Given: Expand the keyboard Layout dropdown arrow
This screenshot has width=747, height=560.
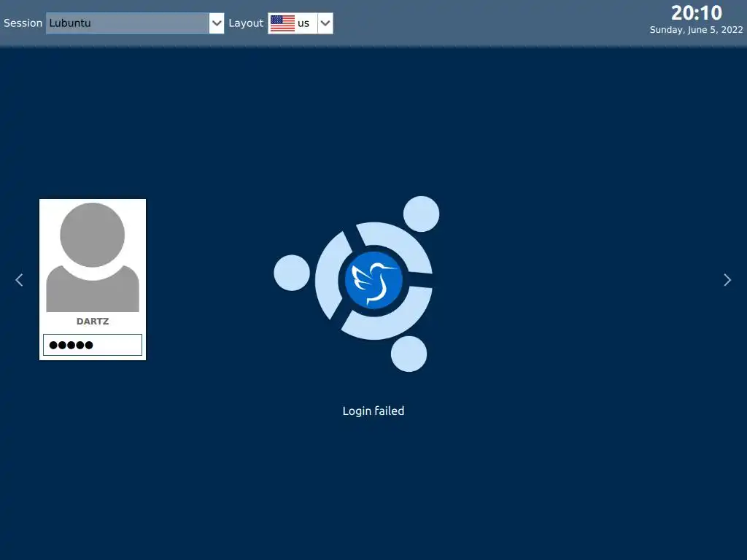Looking at the screenshot, I should pos(325,23).
